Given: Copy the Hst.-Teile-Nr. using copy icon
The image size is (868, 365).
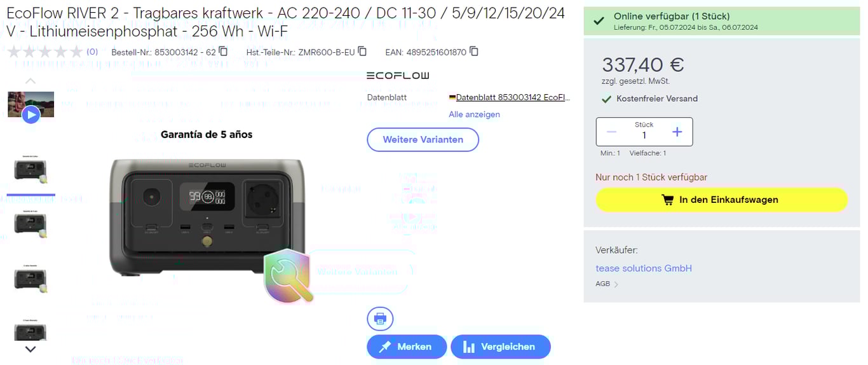Looking at the screenshot, I should [x=362, y=52].
